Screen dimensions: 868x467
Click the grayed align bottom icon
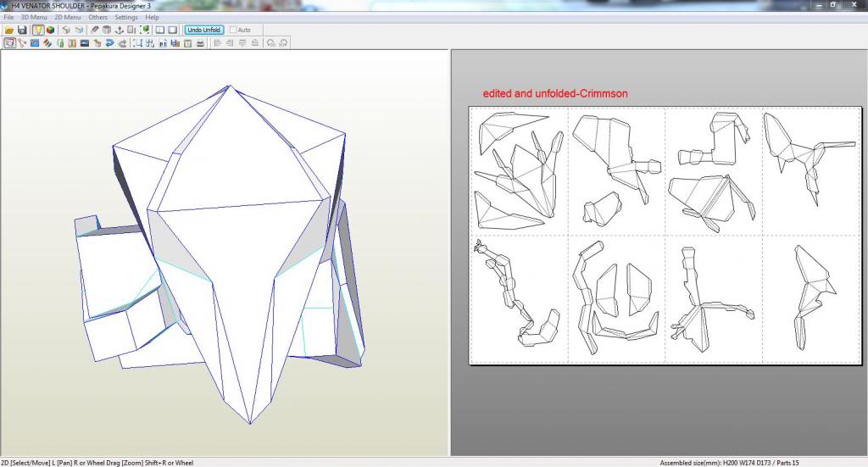(254, 43)
